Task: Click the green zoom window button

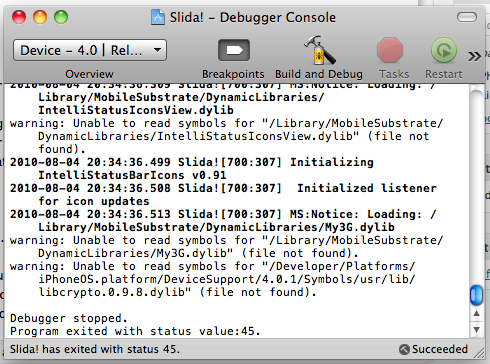Action: pos(61,17)
